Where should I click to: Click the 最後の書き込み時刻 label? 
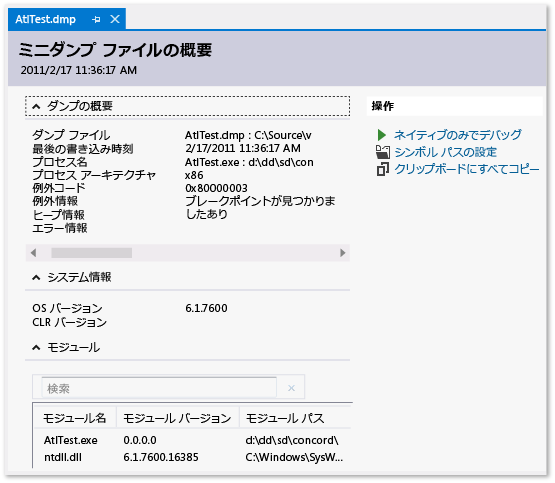[83, 149]
